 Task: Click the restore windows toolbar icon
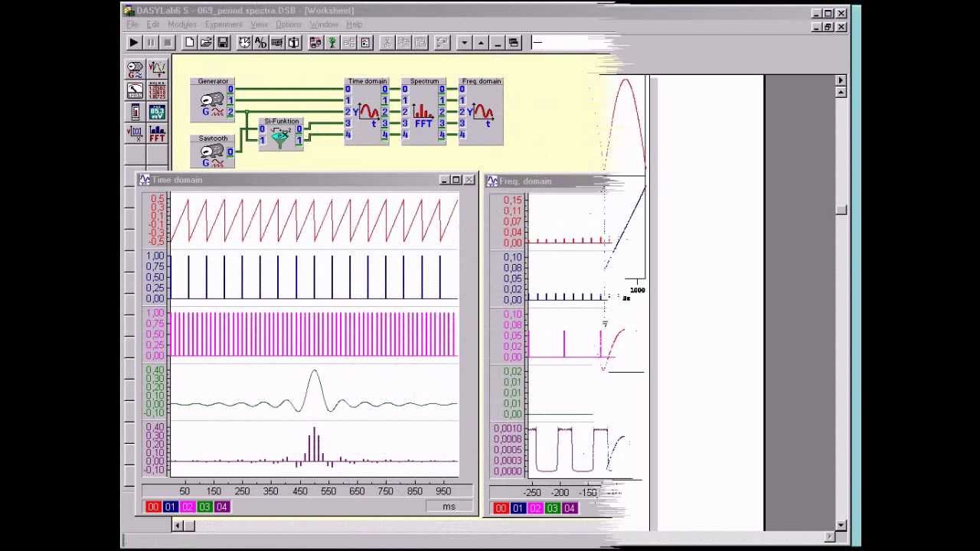514,43
